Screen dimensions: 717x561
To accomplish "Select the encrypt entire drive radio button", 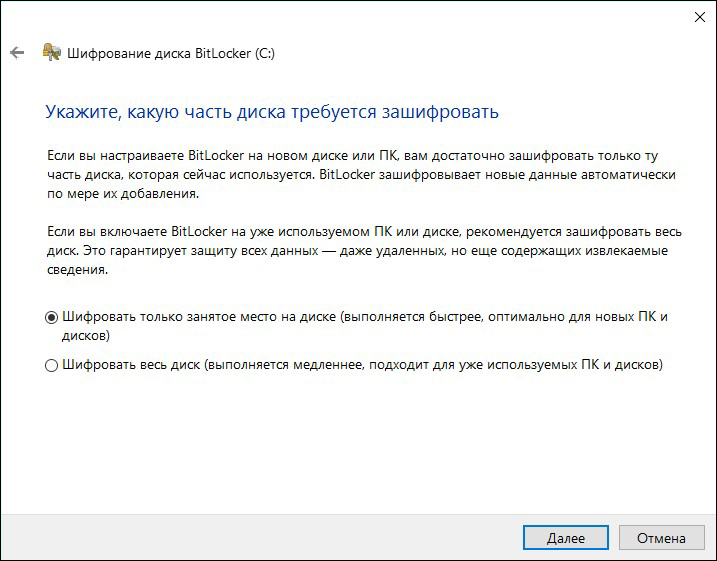I will pos(51,365).
